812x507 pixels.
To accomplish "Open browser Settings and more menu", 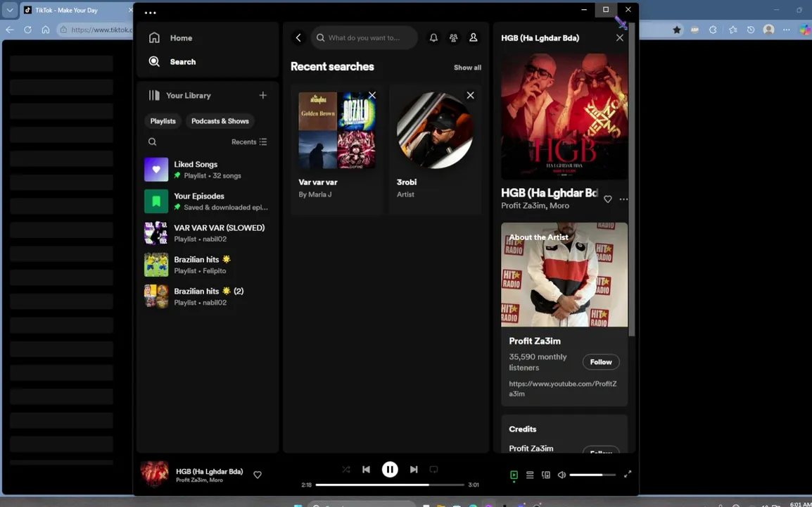I will [x=787, y=30].
